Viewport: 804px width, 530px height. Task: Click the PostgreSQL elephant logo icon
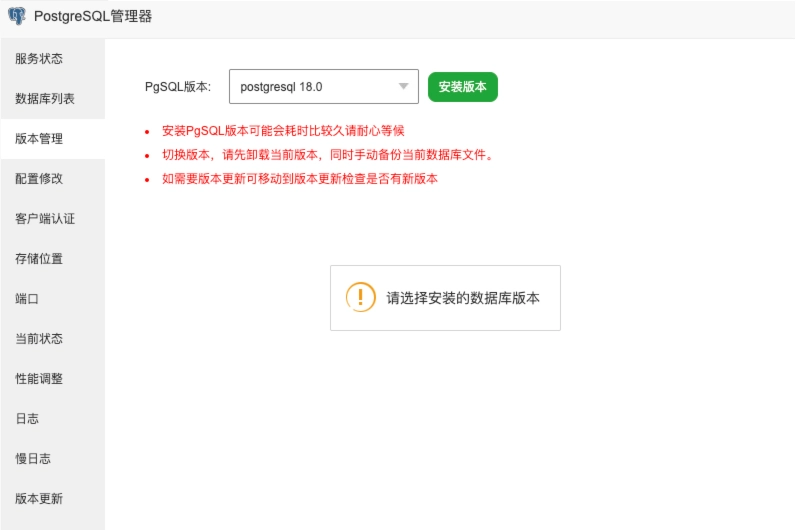point(17,16)
